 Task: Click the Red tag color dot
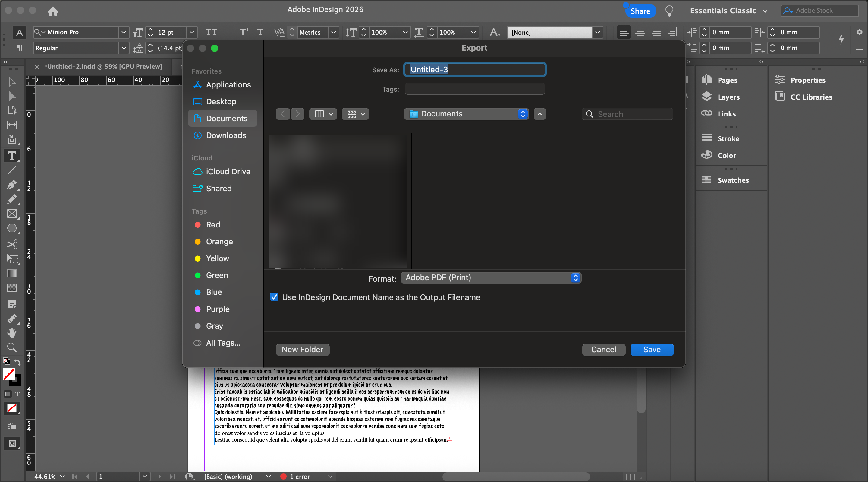[x=198, y=225]
